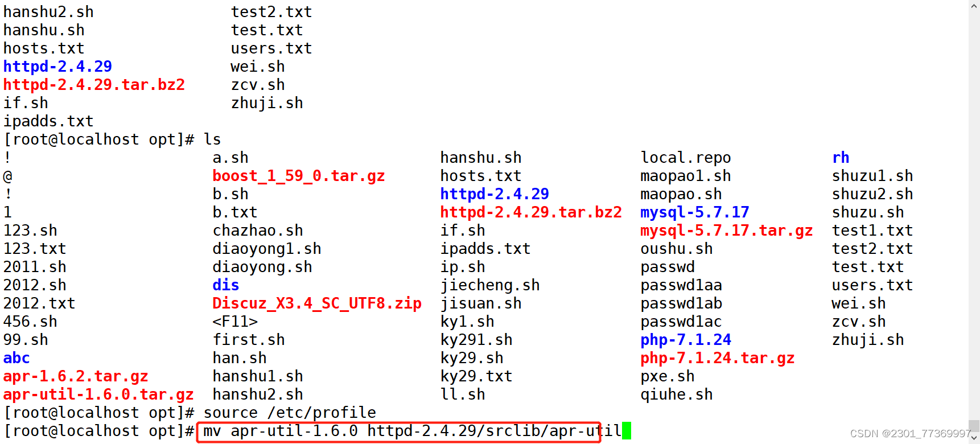Click 'hanshu1.sh' file name
This screenshot has width=980, height=444.
coord(258,376)
